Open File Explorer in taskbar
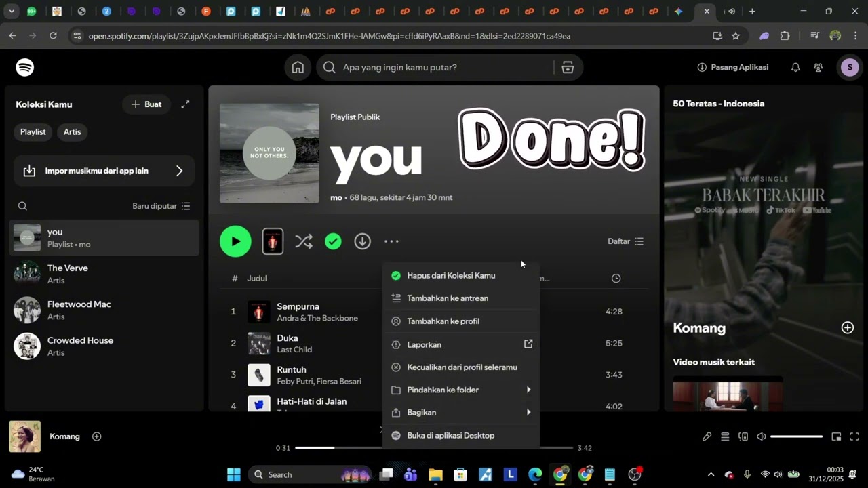The image size is (868, 488). (x=435, y=474)
